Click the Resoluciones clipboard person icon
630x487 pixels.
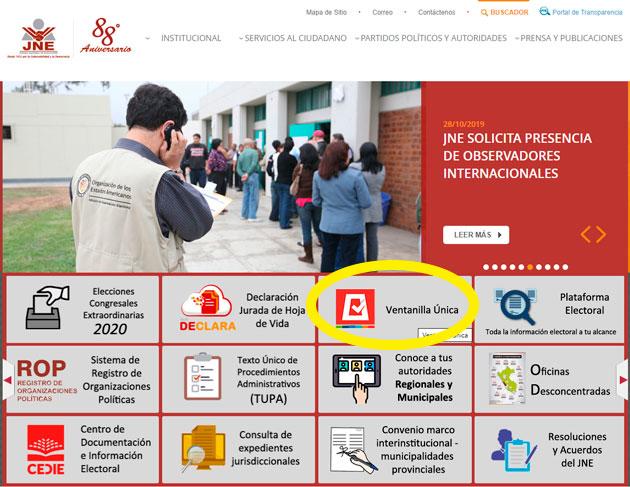tap(514, 450)
